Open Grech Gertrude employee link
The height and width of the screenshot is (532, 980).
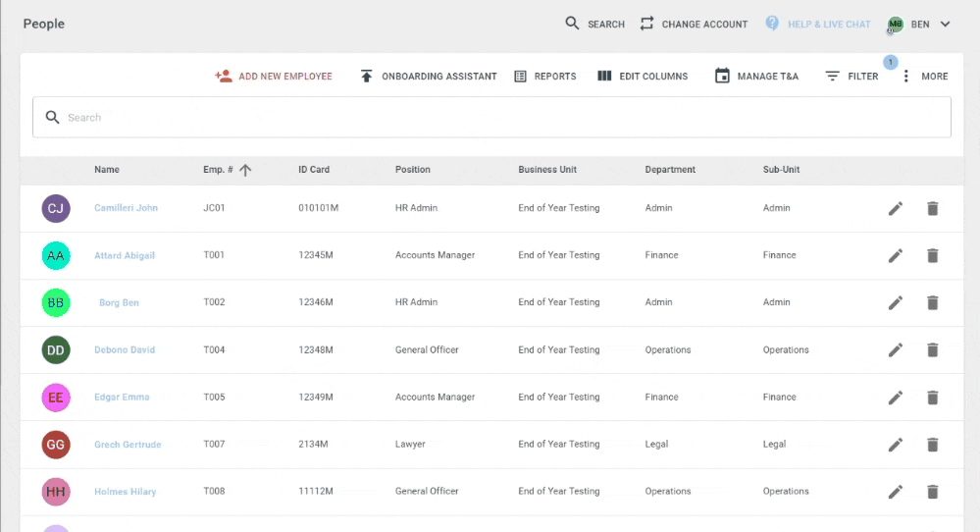coord(128,445)
